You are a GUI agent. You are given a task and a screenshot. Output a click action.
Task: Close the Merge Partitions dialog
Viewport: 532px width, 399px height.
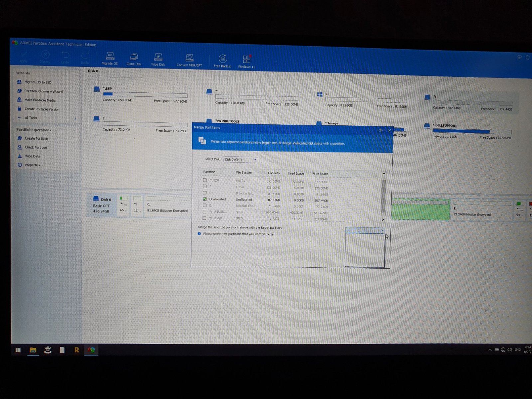[389, 131]
